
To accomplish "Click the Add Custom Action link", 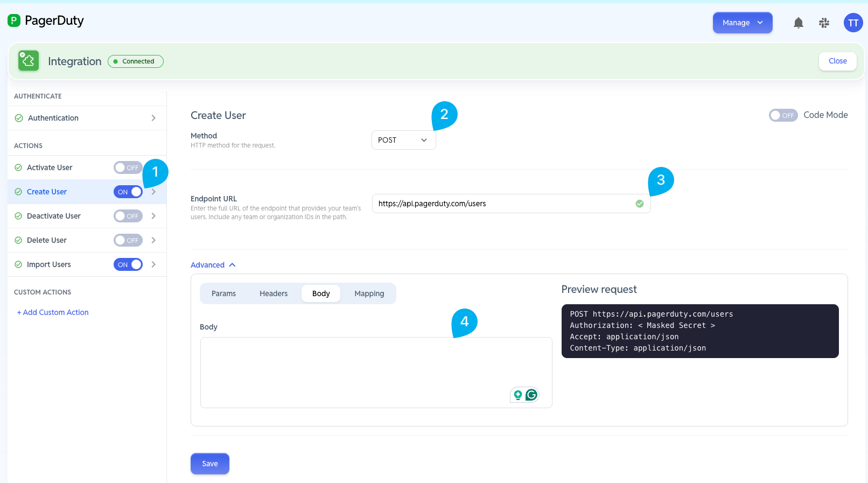I will click(53, 312).
